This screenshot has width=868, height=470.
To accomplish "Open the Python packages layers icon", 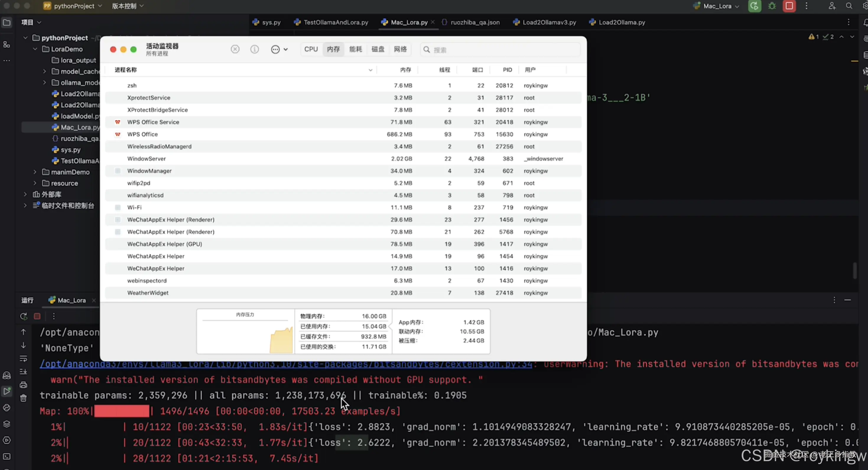I will pos(7,424).
